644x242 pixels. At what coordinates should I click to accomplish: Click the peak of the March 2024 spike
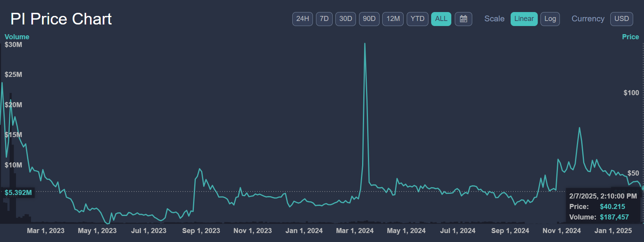(364, 44)
